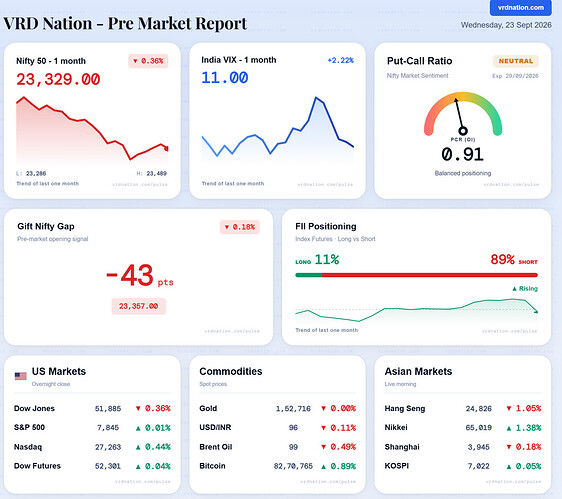
Task: Select the Nifty 50 value 23,329.00
Action: coord(58,79)
